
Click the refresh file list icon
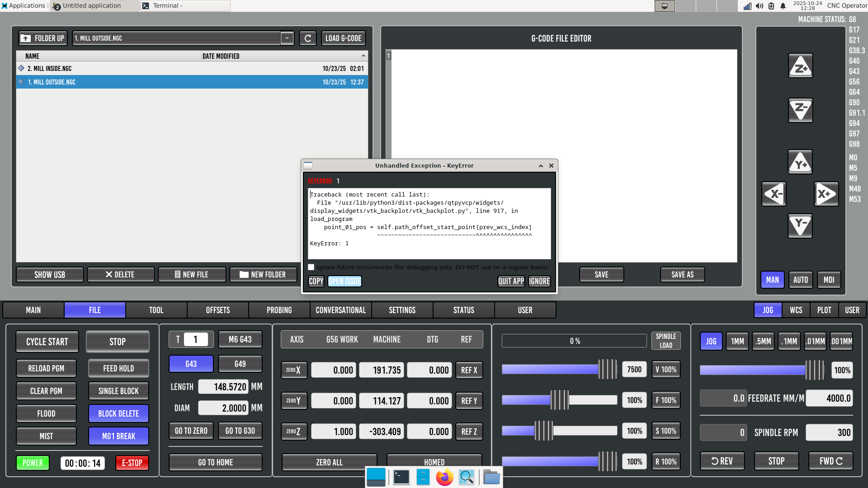click(x=308, y=38)
